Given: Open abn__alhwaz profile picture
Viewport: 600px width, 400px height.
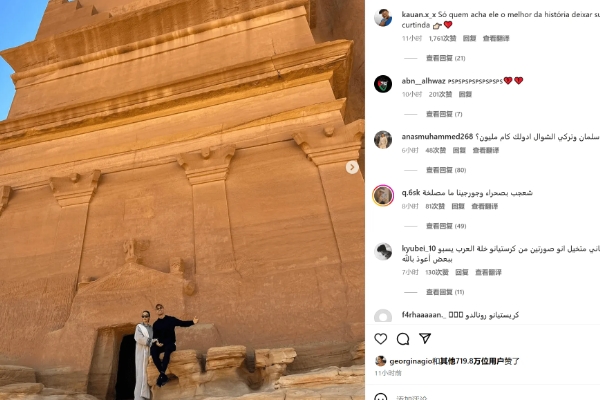Looking at the screenshot, I should pyautogui.click(x=383, y=84).
